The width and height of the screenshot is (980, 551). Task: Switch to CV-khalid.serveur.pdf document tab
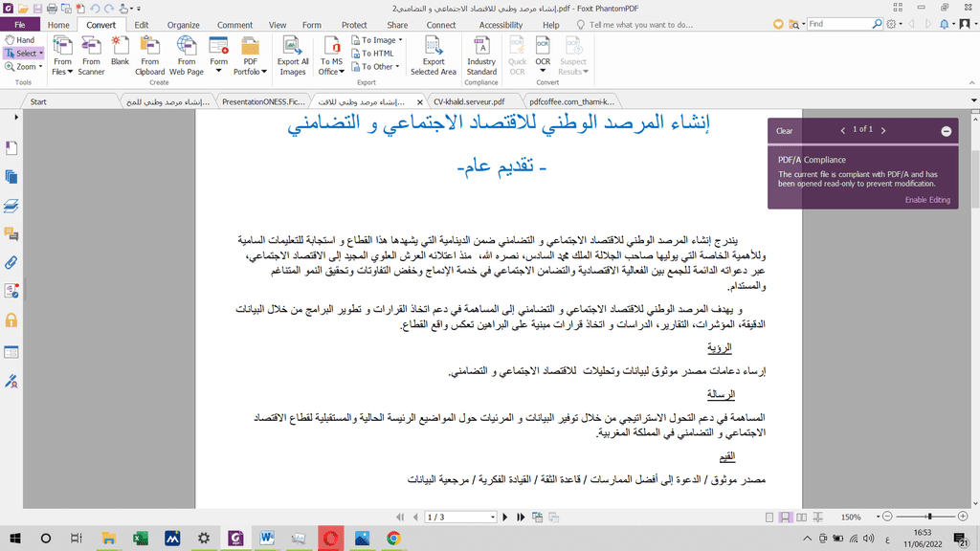469,101
